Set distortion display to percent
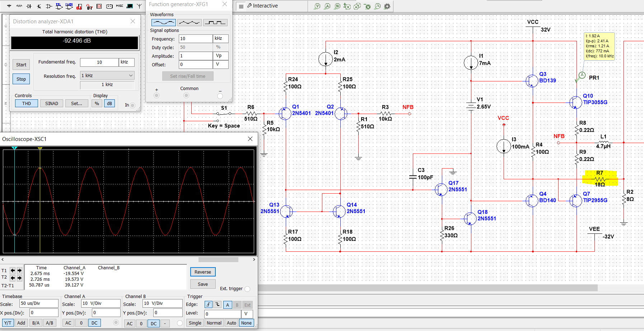The width and height of the screenshot is (644, 331). click(97, 103)
